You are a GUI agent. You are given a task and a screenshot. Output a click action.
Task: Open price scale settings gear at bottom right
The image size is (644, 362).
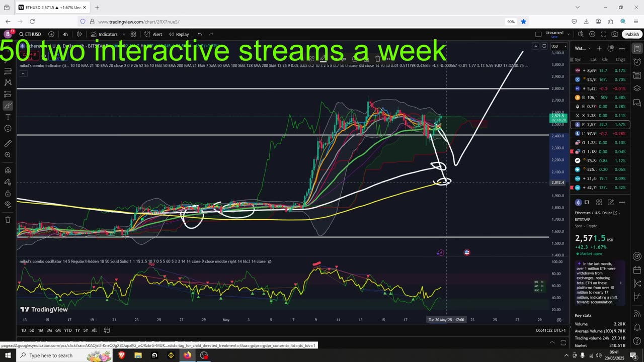click(558, 320)
